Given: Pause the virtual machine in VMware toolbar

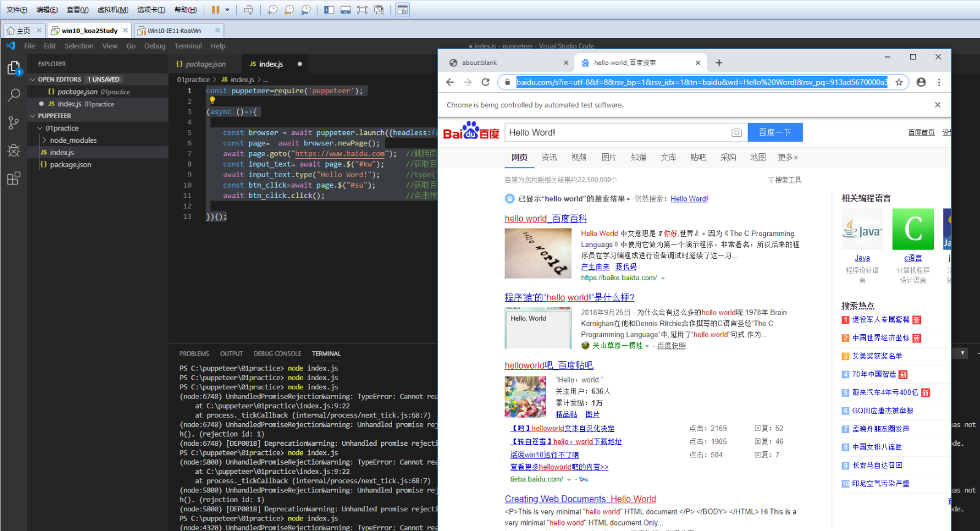Looking at the screenshot, I should point(215,10).
